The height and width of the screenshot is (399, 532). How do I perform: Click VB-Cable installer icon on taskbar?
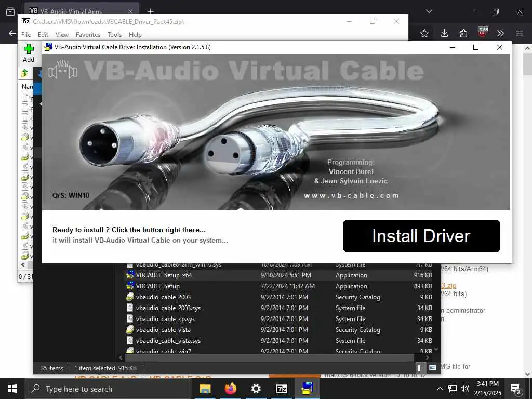307,389
